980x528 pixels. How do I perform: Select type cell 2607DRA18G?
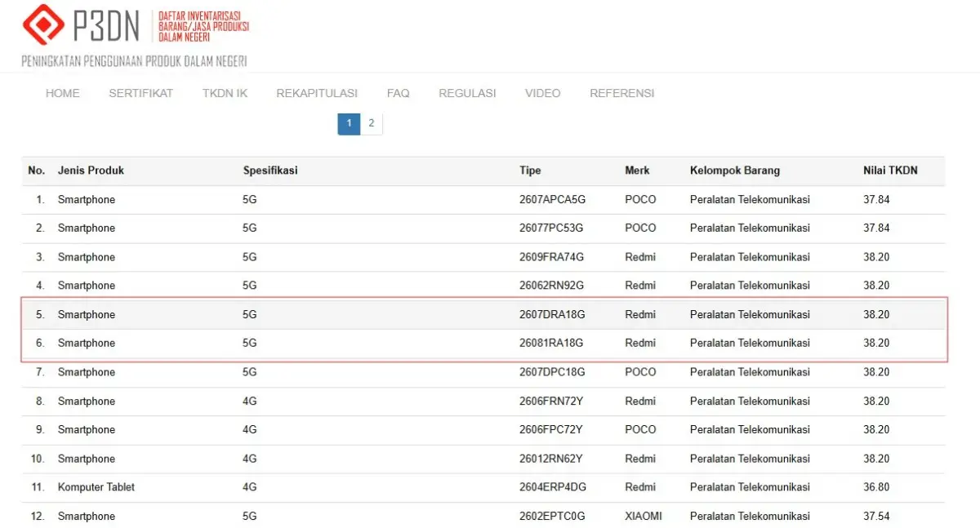553,315
